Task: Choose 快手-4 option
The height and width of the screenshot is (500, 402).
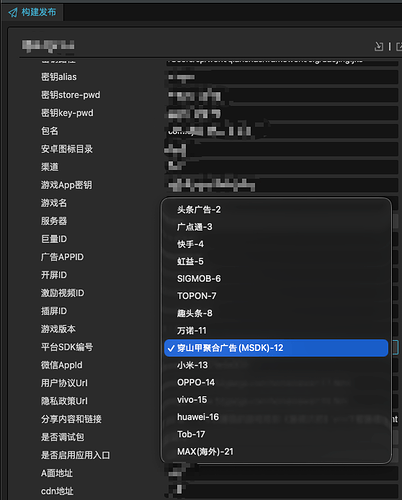Action: [x=276, y=244]
